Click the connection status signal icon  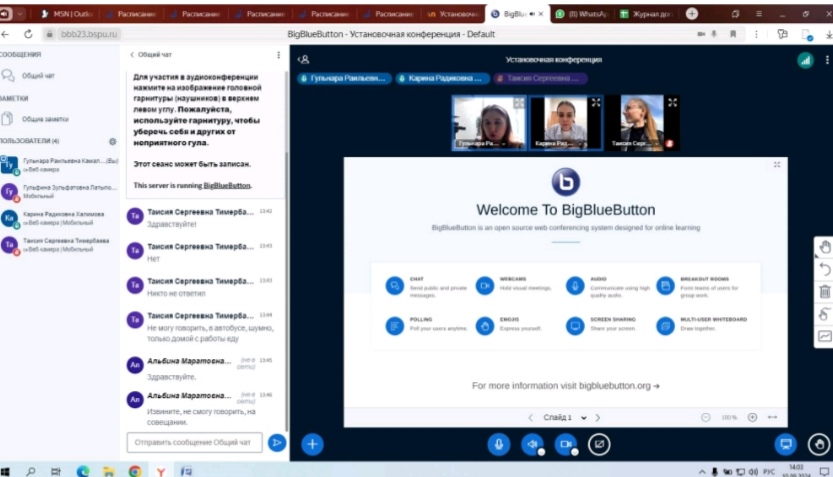tap(805, 60)
